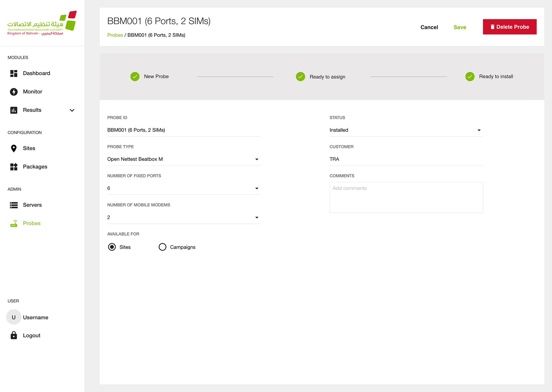The width and height of the screenshot is (552, 392).
Task: Click the Sites location pin icon
Action: pos(14,148)
